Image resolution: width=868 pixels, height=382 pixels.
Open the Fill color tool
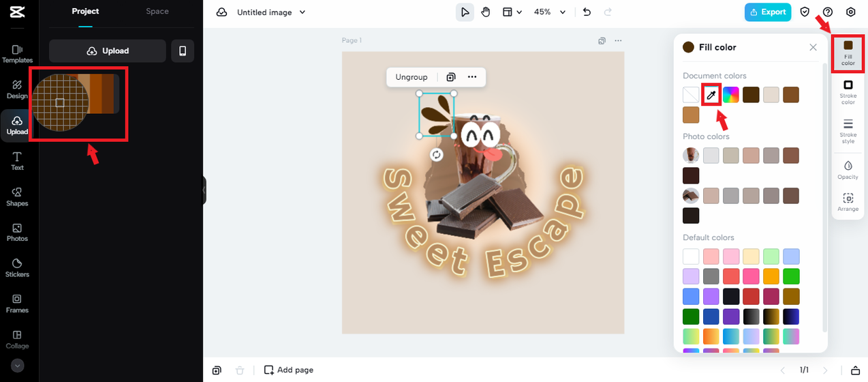point(848,53)
